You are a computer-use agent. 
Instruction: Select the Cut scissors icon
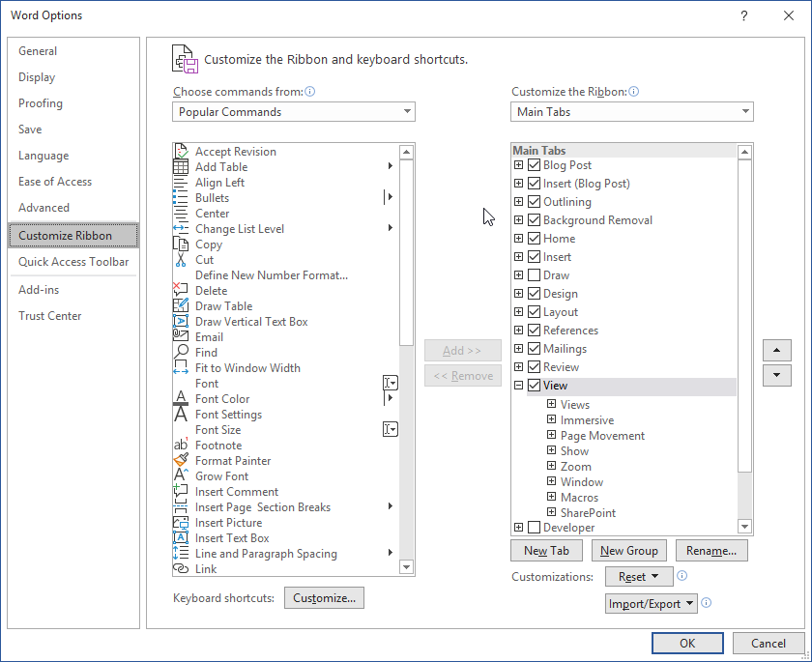181,260
